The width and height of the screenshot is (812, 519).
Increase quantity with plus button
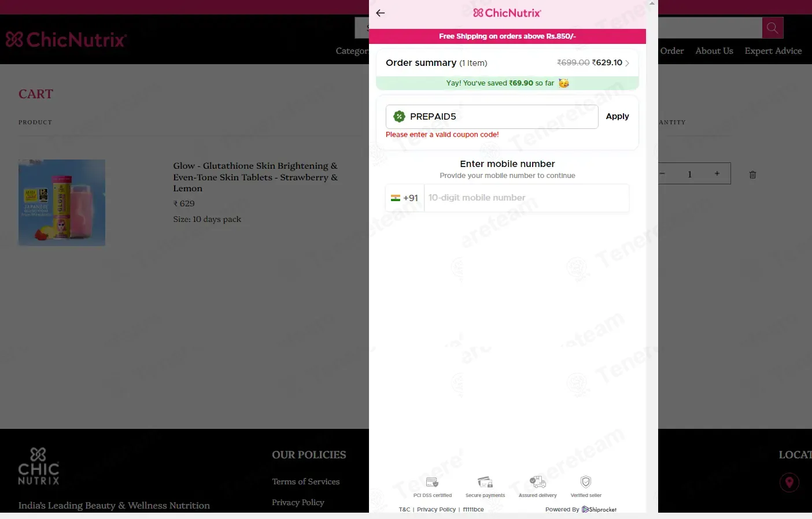717,173
